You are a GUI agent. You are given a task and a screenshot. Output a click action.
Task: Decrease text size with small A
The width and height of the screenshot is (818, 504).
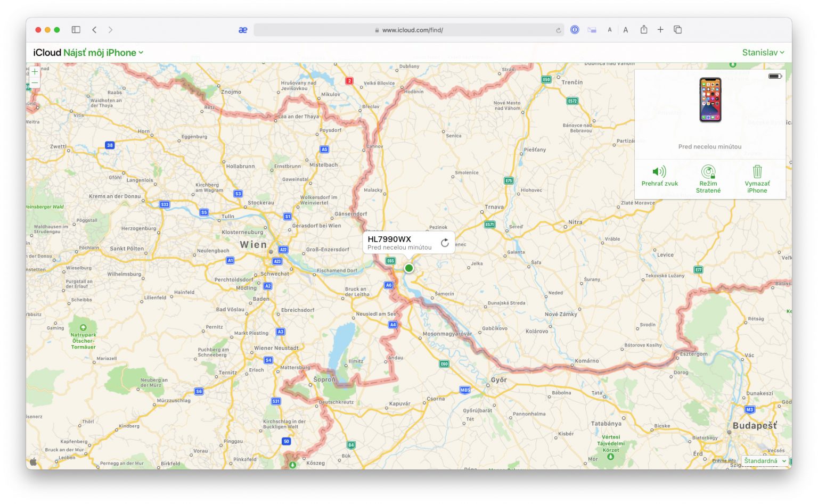coord(610,30)
